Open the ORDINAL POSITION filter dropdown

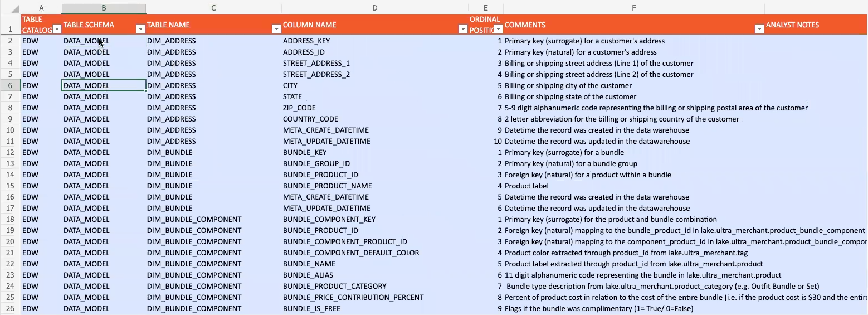click(498, 30)
